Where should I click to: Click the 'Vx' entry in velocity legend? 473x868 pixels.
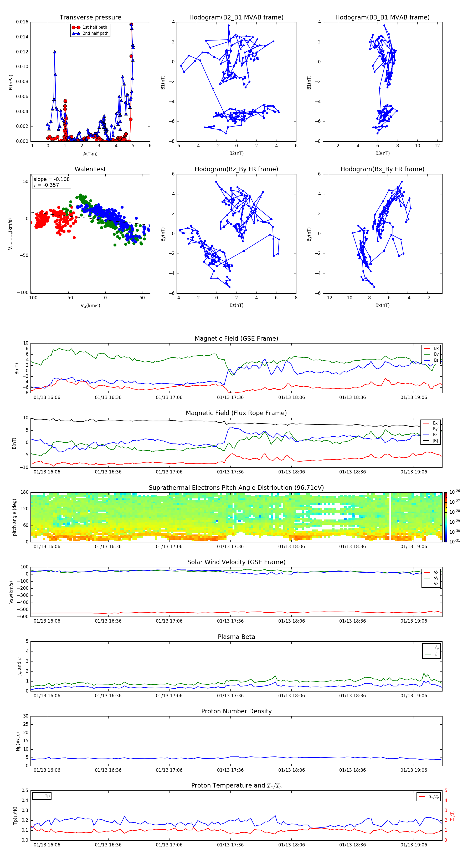431,573
